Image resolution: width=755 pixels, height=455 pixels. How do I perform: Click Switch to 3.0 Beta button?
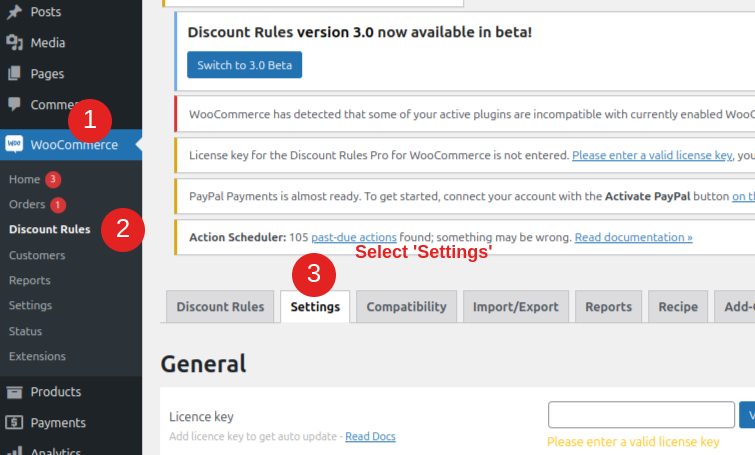click(245, 65)
